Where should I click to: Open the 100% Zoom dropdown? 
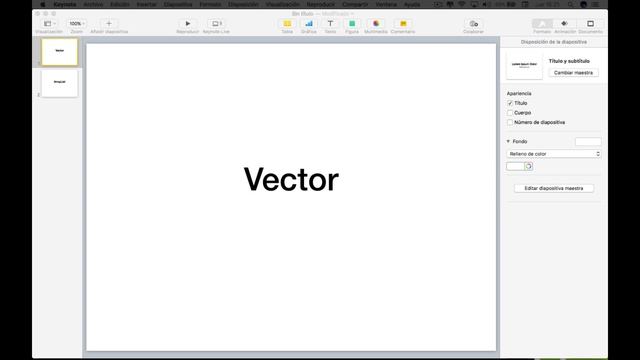pyautogui.click(x=76, y=24)
